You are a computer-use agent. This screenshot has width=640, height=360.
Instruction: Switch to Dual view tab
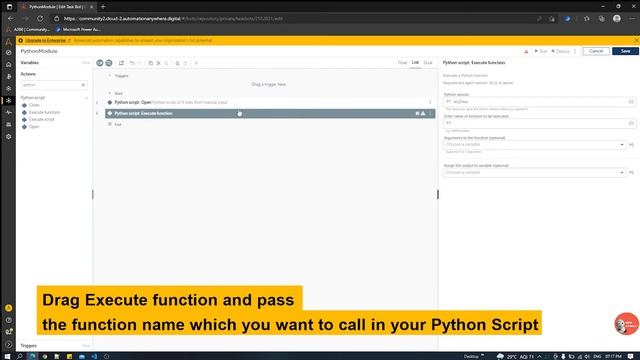(x=427, y=62)
